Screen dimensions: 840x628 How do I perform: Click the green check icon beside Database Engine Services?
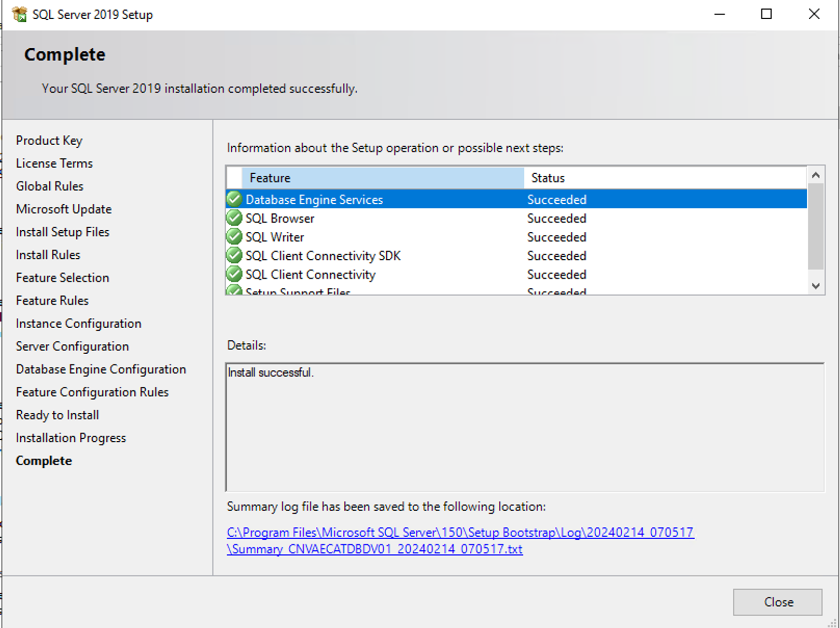click(x=234, y=199)
